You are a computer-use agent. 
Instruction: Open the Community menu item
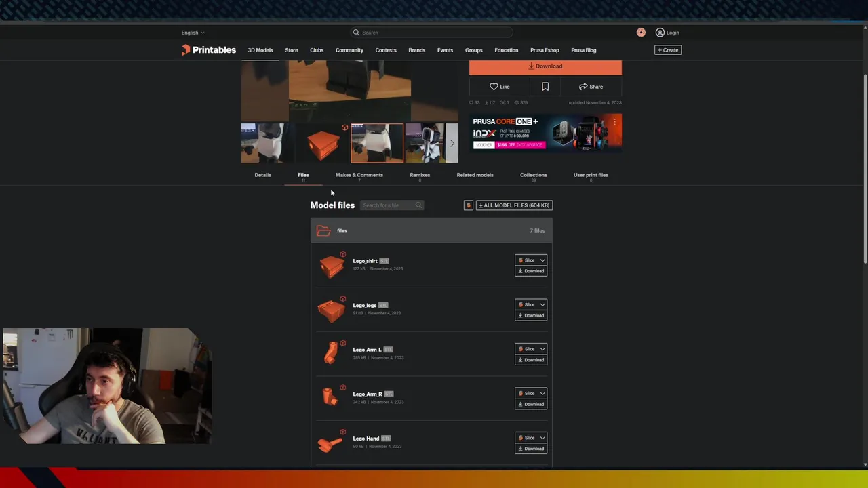click(349, 50)
